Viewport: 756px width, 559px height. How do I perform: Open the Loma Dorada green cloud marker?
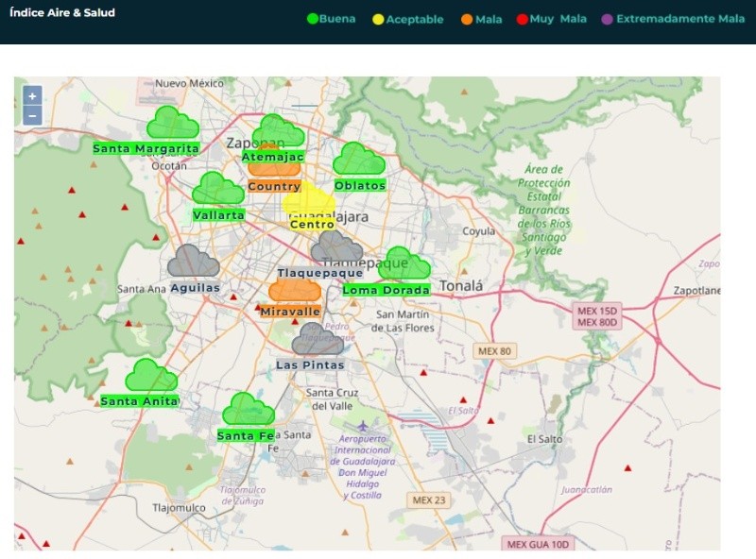(404, 264)
